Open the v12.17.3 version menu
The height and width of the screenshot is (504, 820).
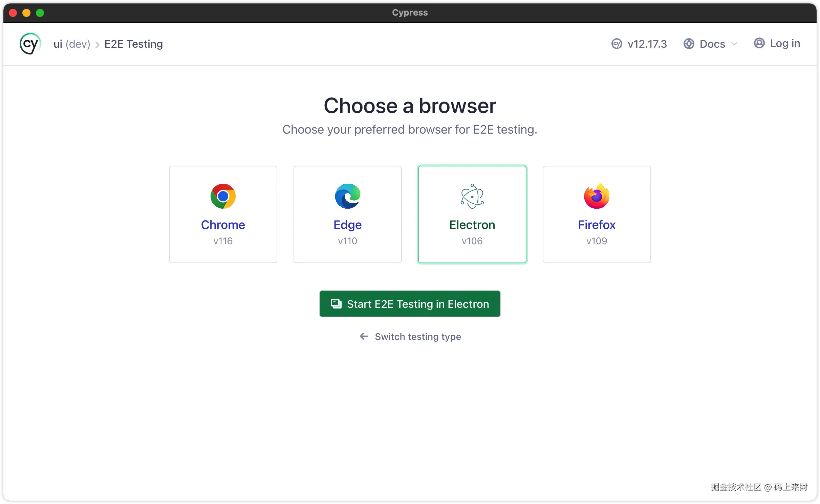pos(647,44)
